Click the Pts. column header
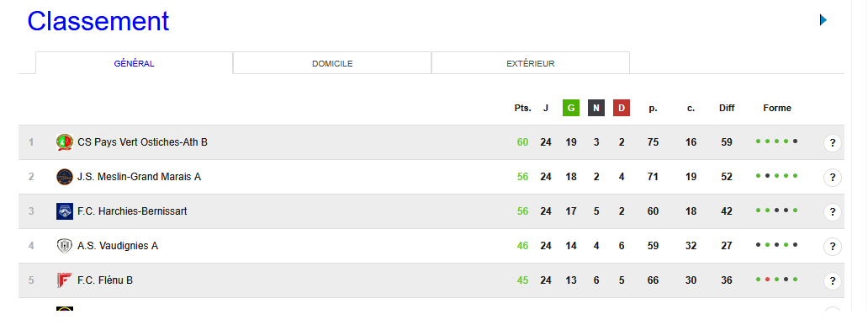 click(x=522, y=108)
